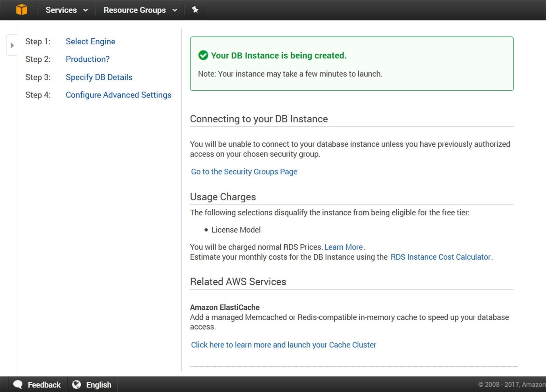Click the Feedback speech bubble icon
Image resolution: width=546 pixels, height=392 pixels.
18,384
